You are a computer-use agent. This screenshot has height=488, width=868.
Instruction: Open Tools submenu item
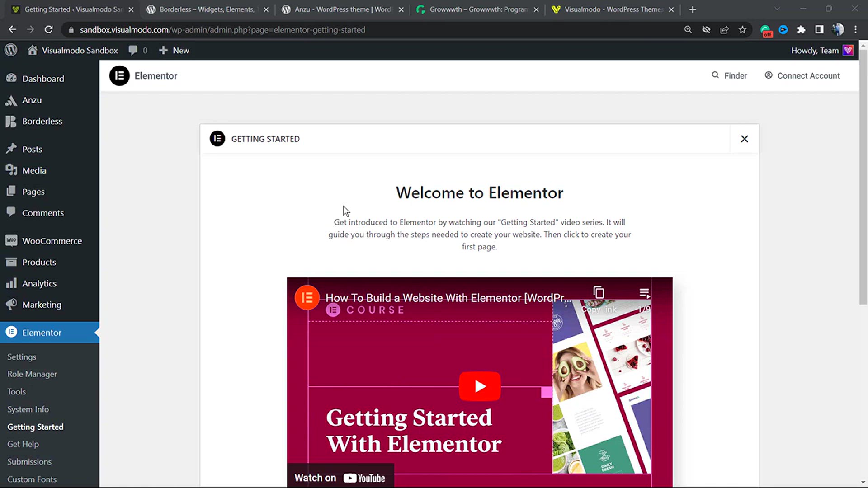16,391
